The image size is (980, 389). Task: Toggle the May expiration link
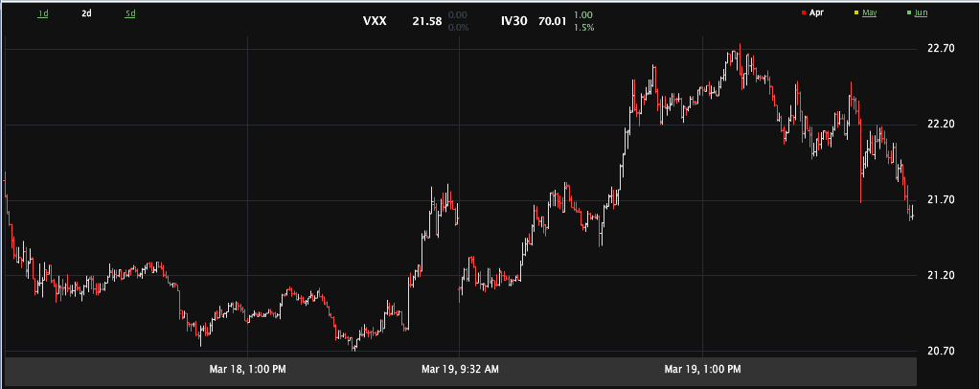(x=870, y=13)
